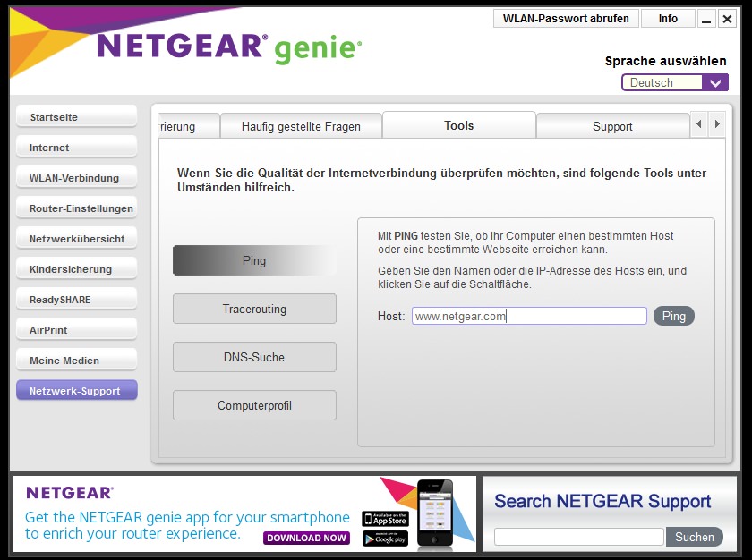Select Netzwerk-Support in the sidebar

pyautogui.click(x=77, y=390)
